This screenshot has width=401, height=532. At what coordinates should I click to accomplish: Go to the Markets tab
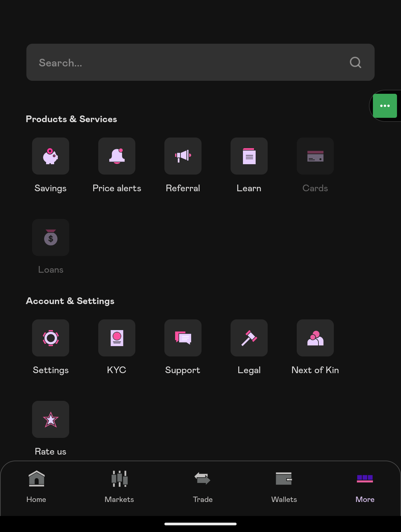[x=119, y=487]
